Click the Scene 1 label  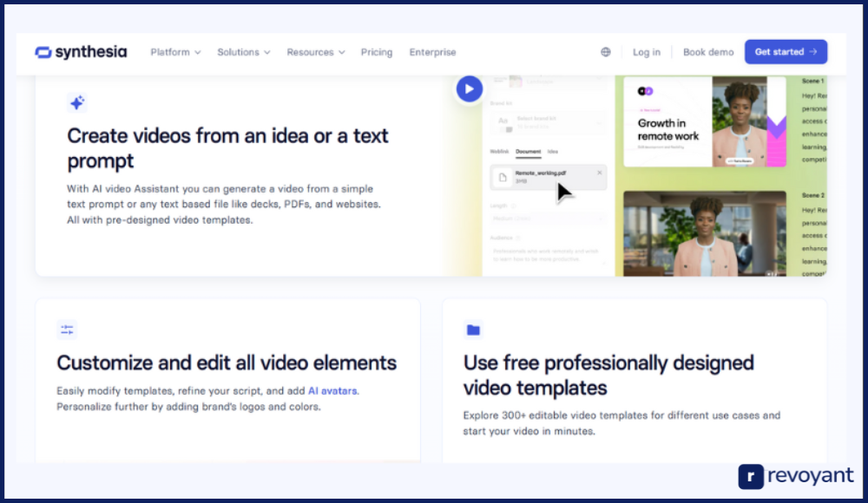coord(812,81)
